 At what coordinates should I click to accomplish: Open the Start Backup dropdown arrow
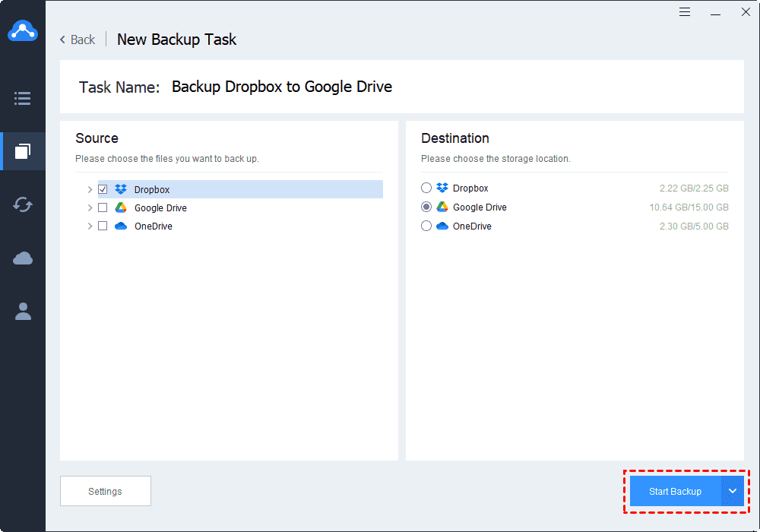click(x=733, y=491)
